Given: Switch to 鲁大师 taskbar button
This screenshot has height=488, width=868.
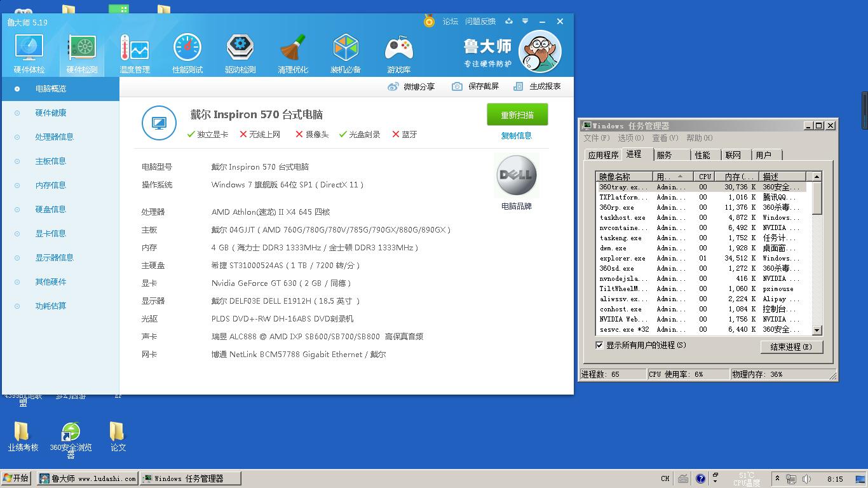Looking at the screenshot, I should coord(88,478).
